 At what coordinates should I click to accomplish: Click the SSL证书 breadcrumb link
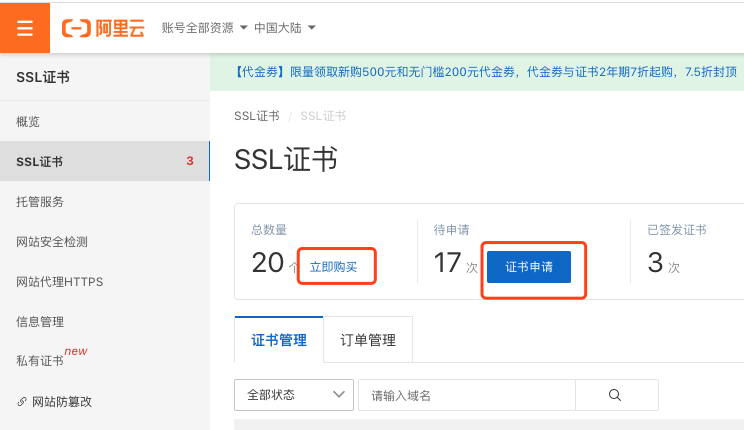click(x=256, y=116)
